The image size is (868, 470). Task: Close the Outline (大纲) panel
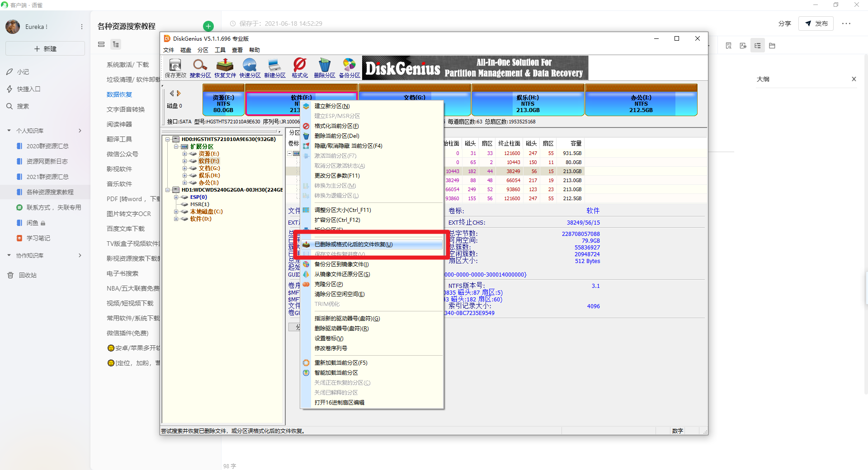pos(854,79)
